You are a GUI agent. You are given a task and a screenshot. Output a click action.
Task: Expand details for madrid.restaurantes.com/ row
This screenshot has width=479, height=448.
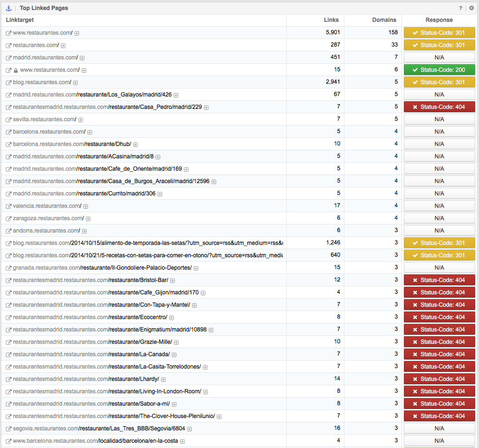pos(82,58)
